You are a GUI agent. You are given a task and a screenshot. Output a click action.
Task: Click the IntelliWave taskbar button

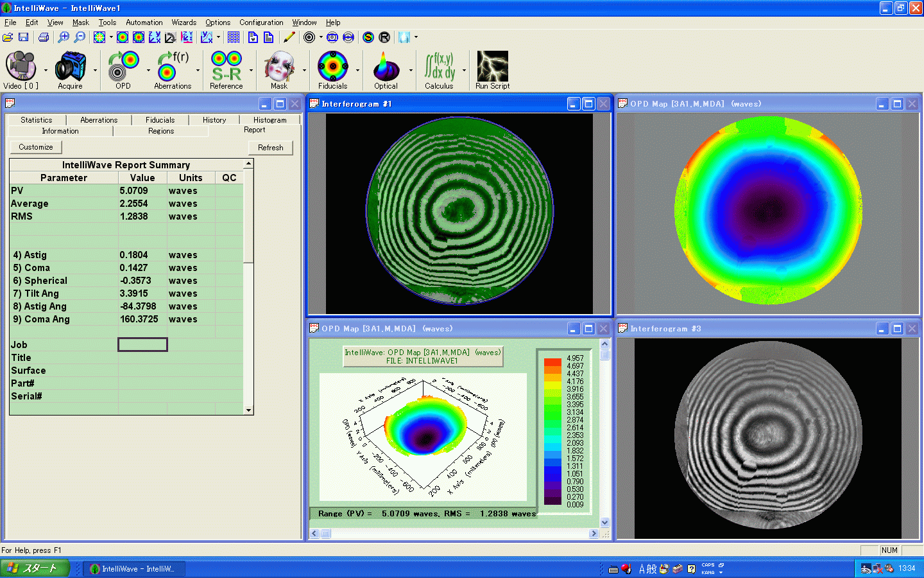tap(135, 568)
